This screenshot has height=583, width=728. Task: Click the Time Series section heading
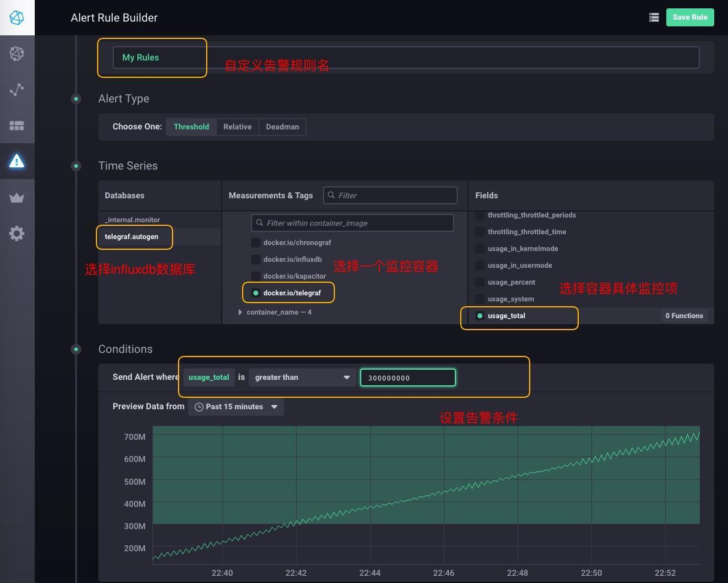[128, 166]
